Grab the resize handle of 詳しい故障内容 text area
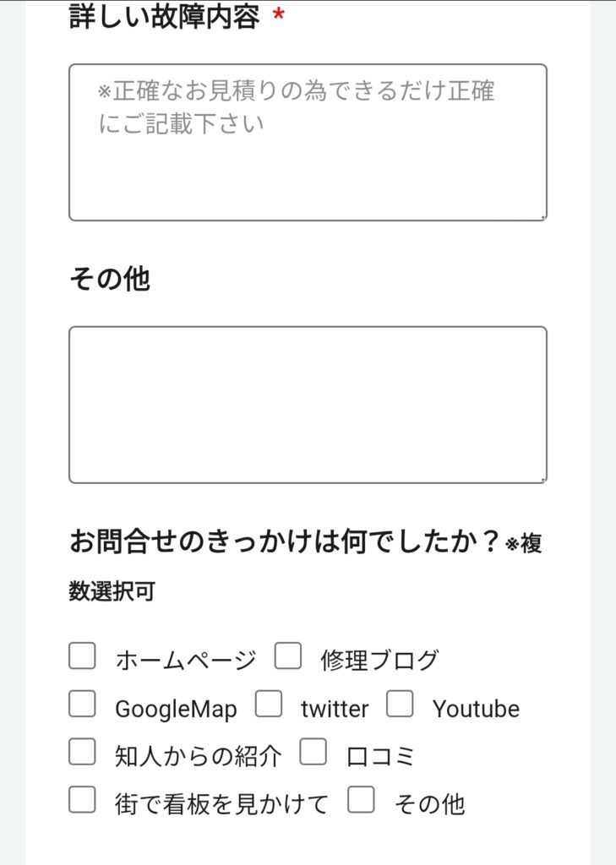Screen dimensions: 616x865 [542, 217]
